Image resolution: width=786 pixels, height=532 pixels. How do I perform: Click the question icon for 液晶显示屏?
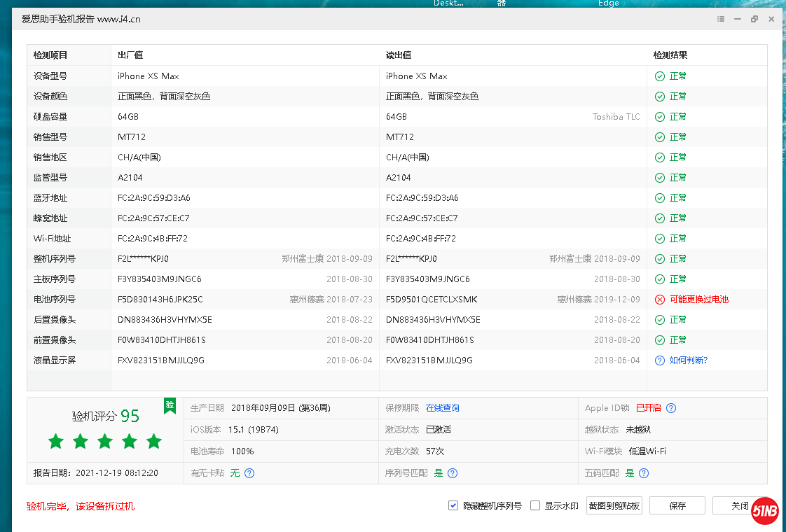click(659, 360)
